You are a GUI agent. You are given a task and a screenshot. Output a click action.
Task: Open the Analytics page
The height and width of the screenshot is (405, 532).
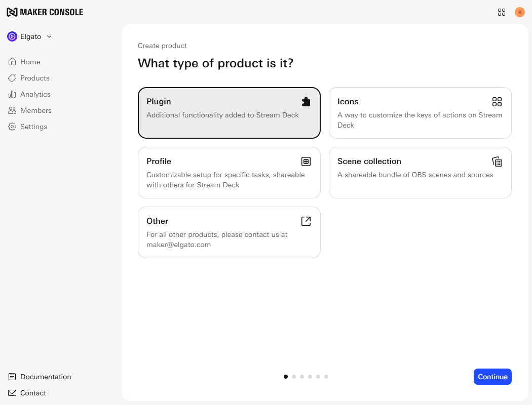point(35,94)
